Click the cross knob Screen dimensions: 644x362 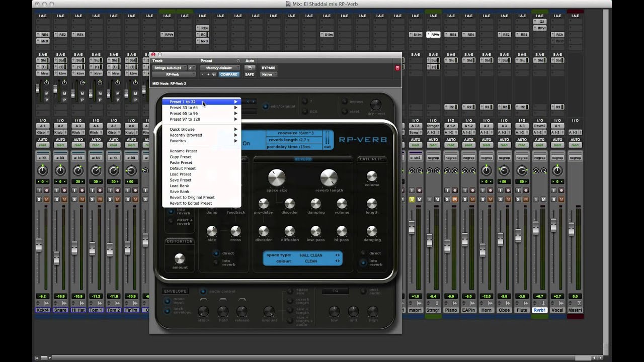point(235,231)
